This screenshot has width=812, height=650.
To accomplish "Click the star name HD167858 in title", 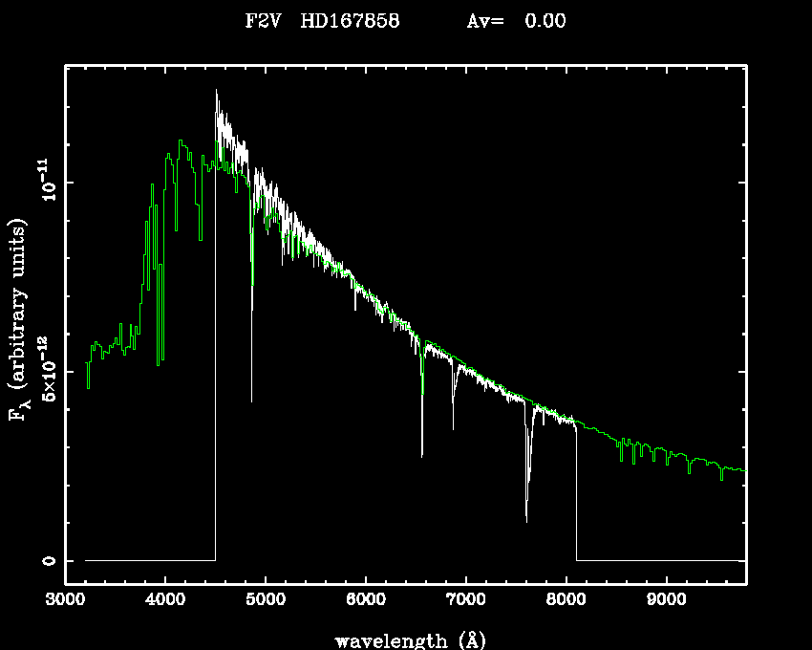I will [349, 21].
